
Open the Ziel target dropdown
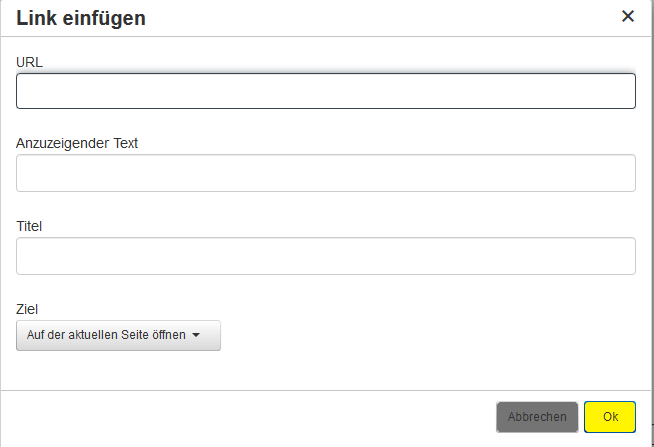point(118,336)
